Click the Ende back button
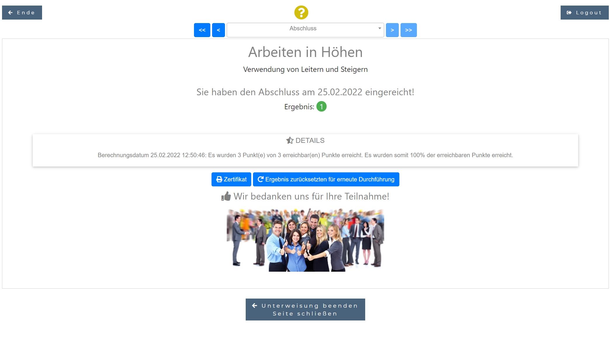This screenshot has width=610, height=364. coord(22,13)
